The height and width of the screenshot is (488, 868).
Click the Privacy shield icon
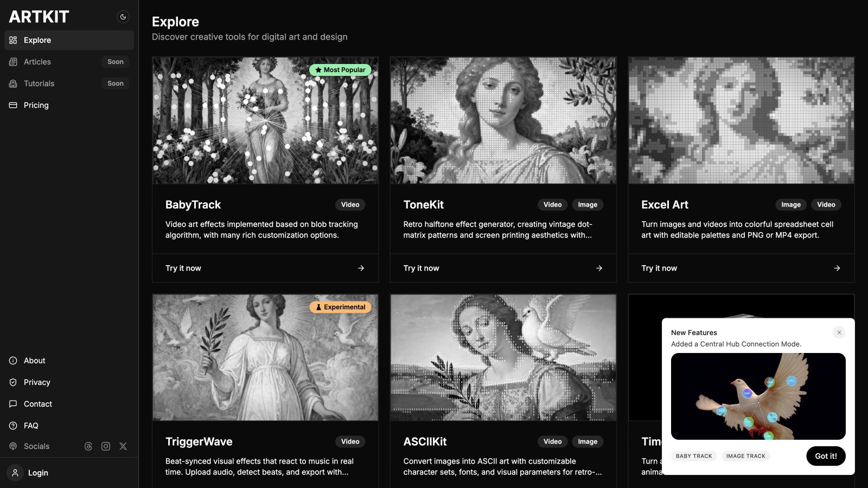coord(13,382)
